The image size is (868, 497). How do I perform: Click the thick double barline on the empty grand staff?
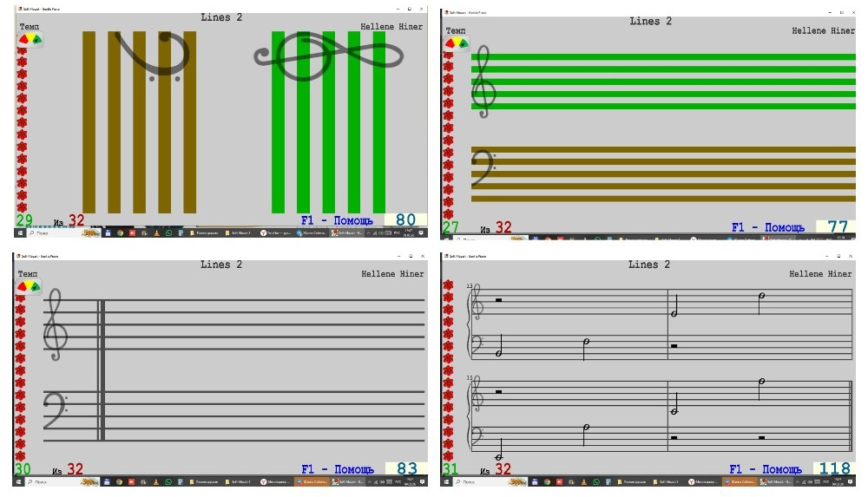tap(101, 369)
